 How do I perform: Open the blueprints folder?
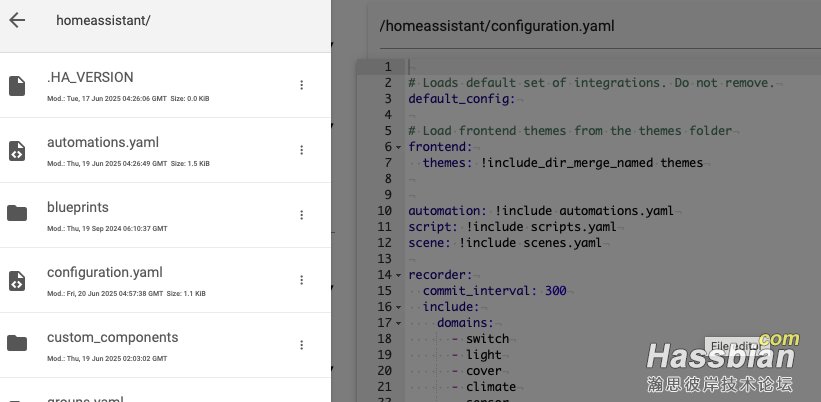coord(77,207)
